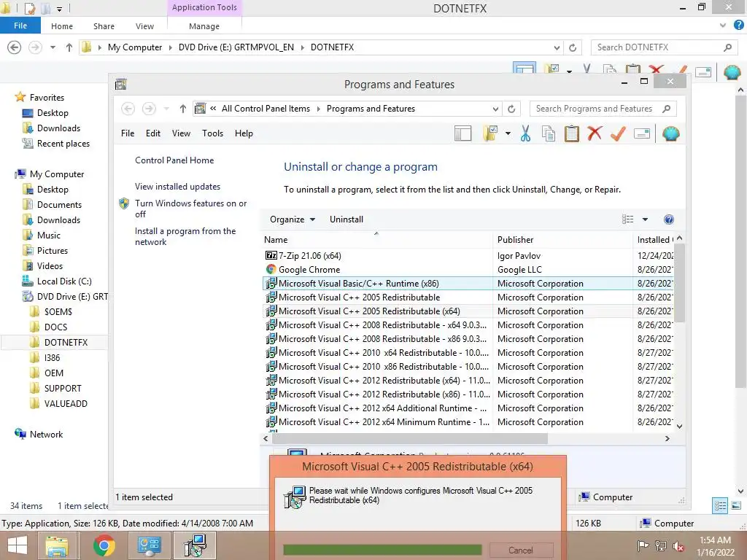This screenshot has width=747, height=560.
Task: Click the folder options icon in Programs and Features toolbar
Action: click(490, 134)
